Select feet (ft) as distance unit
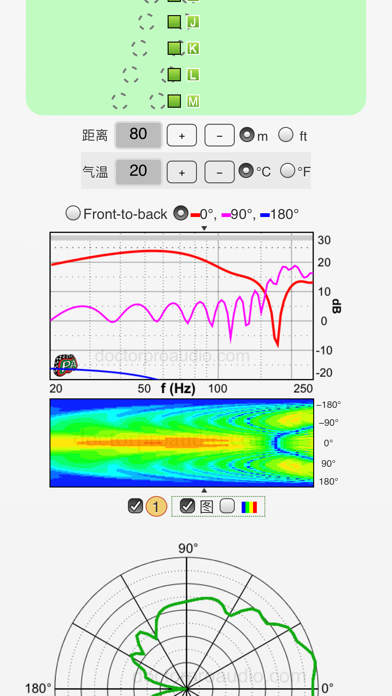392x696 pixels. tap(285, 134)
